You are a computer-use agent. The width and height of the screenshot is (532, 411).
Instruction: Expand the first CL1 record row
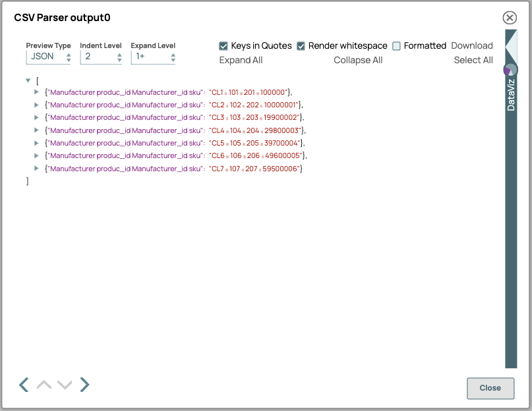[37, 92]
